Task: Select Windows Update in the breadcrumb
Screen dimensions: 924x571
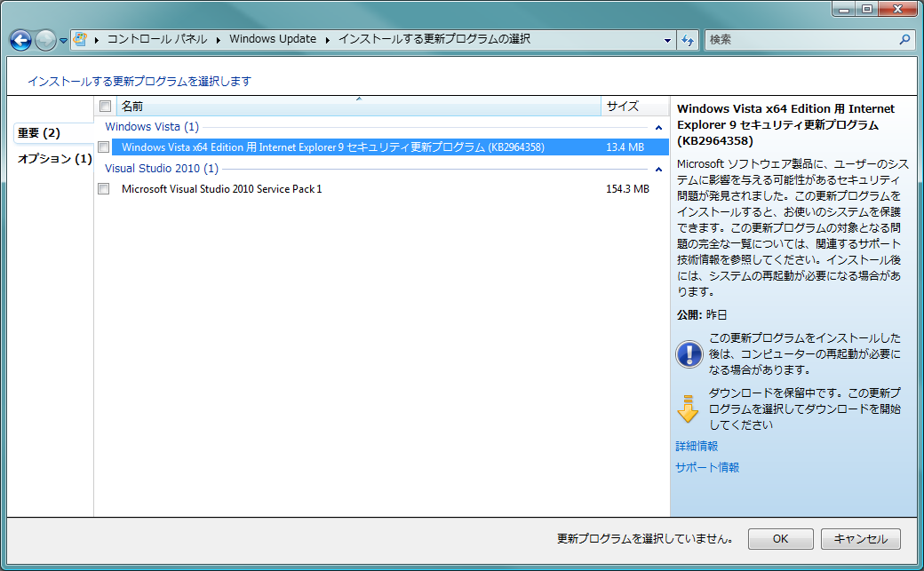Action: (272, 39)
